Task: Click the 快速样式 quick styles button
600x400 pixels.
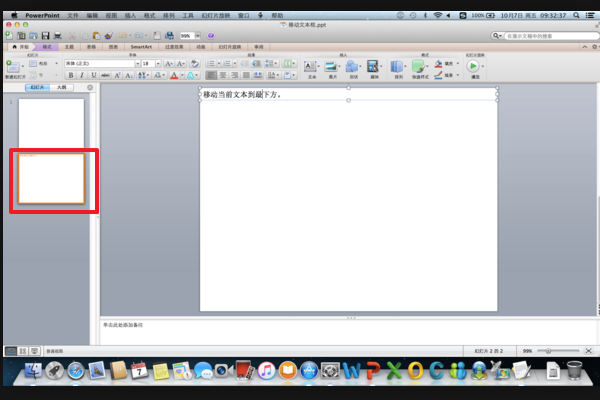Action: tap(419, 67)
